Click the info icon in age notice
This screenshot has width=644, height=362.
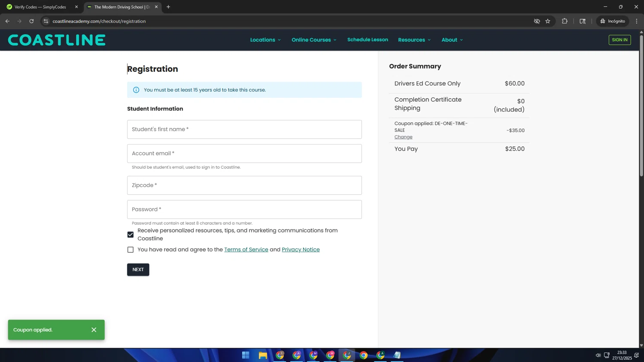(136, 90)
